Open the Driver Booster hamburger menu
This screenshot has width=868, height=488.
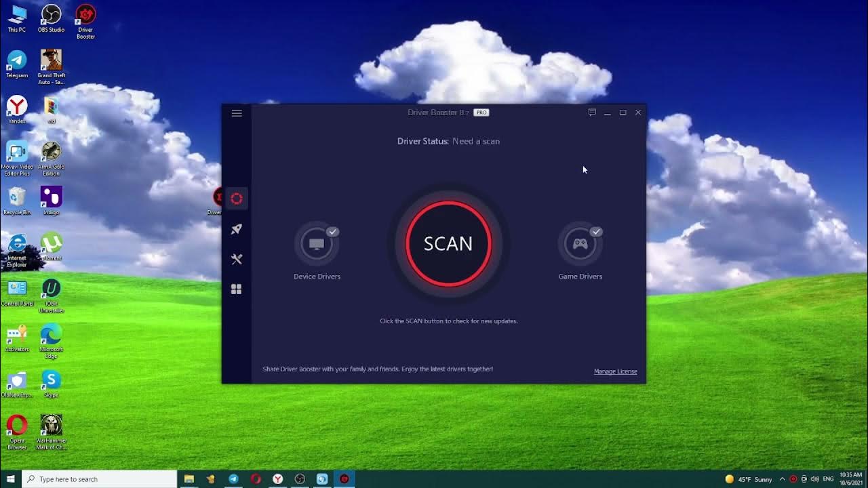click(x=237, y=113)
